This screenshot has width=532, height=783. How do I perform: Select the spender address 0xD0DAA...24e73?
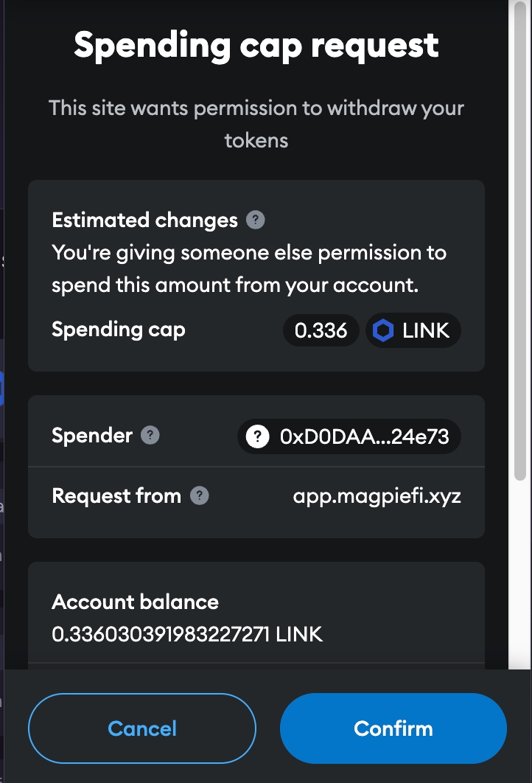(364, 436)
